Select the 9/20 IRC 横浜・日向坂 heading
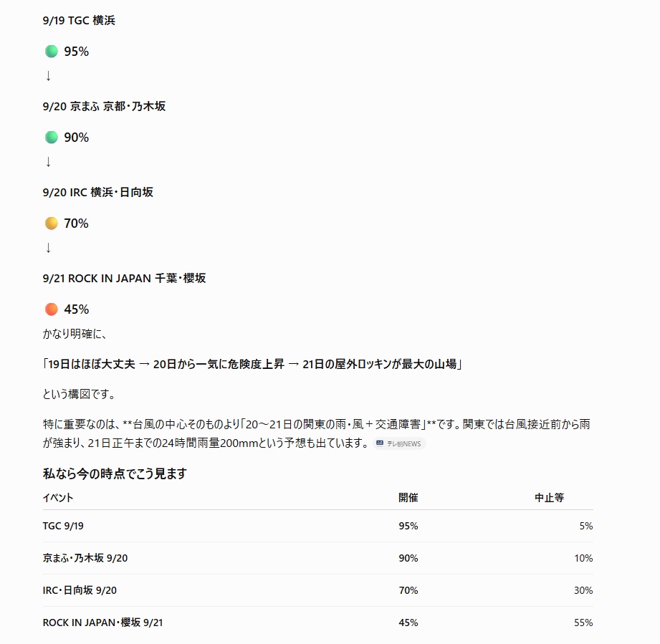 point(97,192)
